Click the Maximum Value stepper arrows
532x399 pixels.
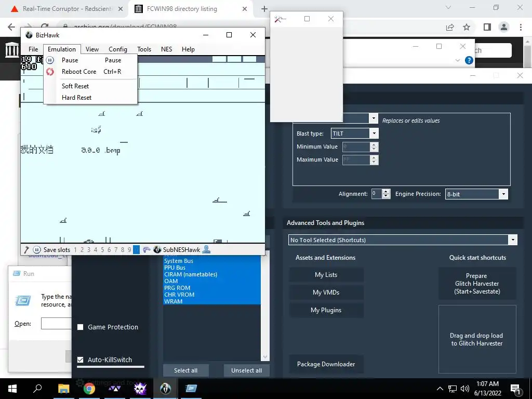(x=374, y=159)
